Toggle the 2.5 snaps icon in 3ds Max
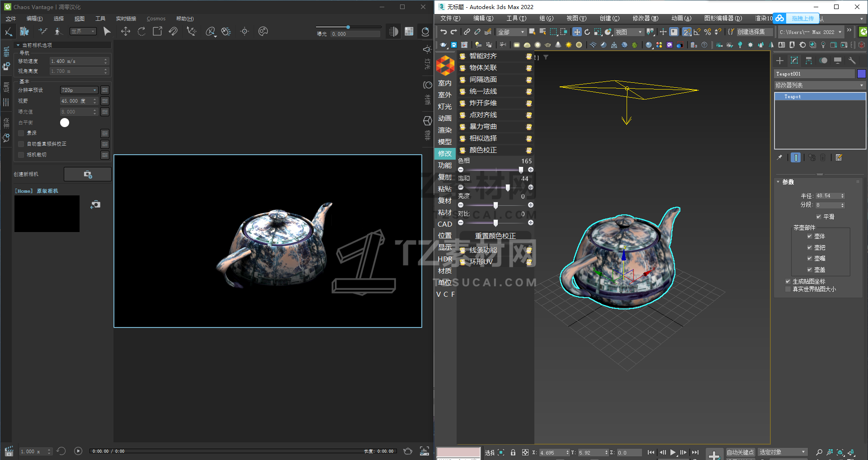The height and width of the screenshot is (460, 868). tap(687, 32)
